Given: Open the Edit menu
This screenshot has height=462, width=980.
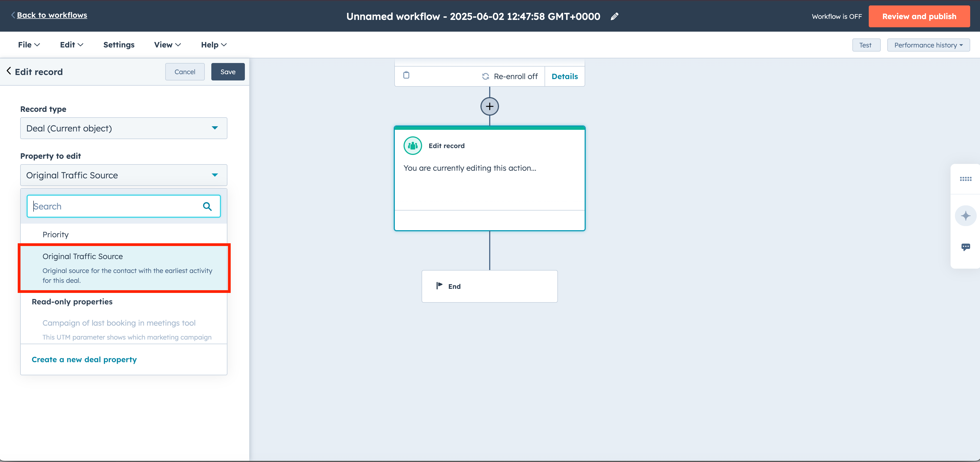Looking at the screenshot, I should (71, 45).
